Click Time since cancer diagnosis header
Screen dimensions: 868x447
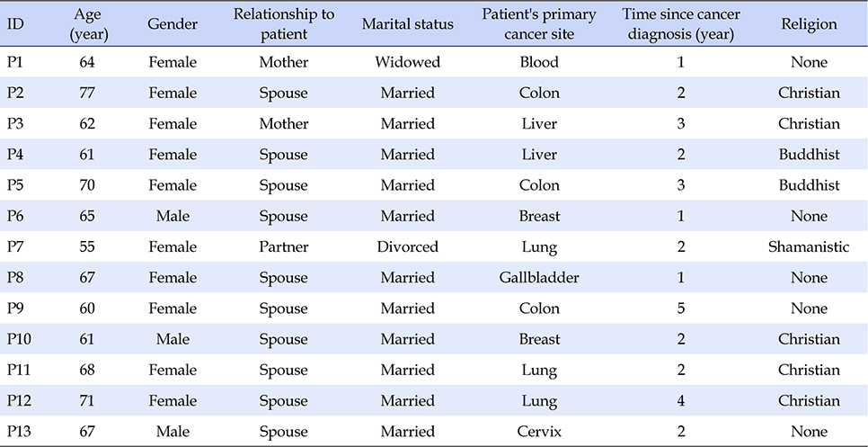(x=680, y=24)
